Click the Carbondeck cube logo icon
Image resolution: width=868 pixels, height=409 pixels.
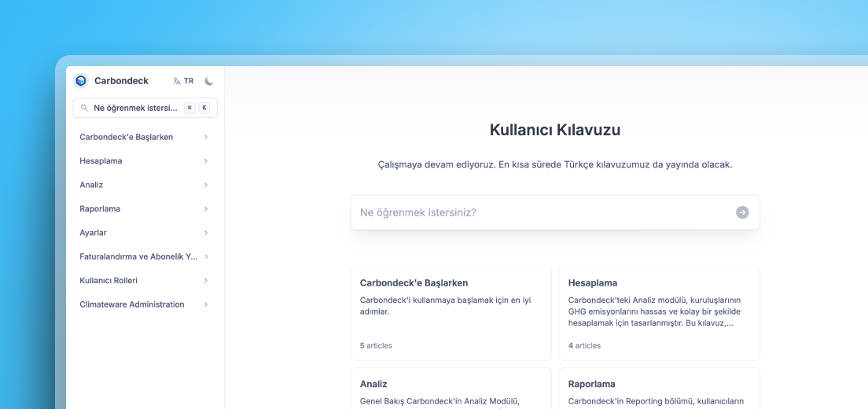81,81
